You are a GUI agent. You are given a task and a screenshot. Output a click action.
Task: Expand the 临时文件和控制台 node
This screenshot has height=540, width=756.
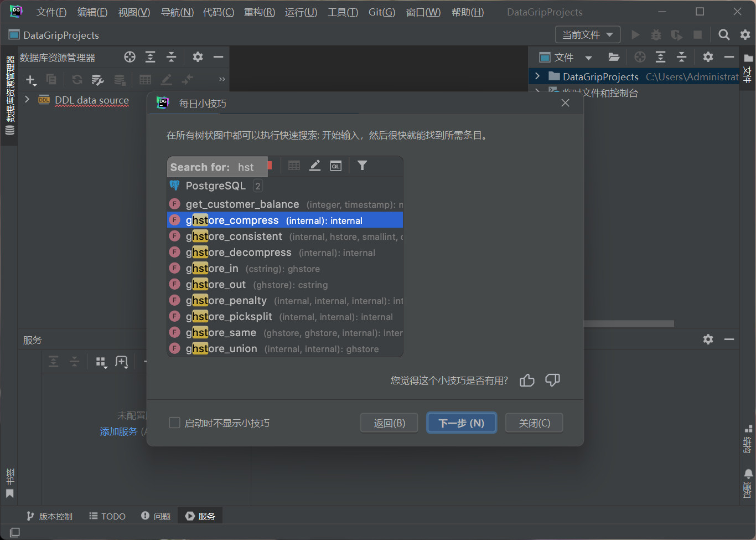(537, 90)
